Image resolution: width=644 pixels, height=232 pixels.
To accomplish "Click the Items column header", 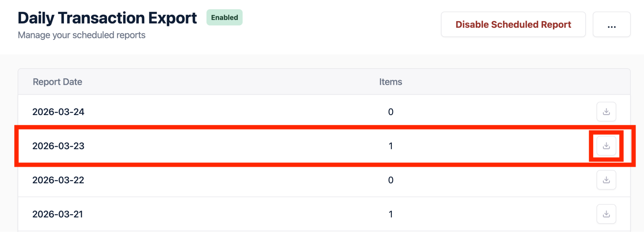I will tap(390, 82).
